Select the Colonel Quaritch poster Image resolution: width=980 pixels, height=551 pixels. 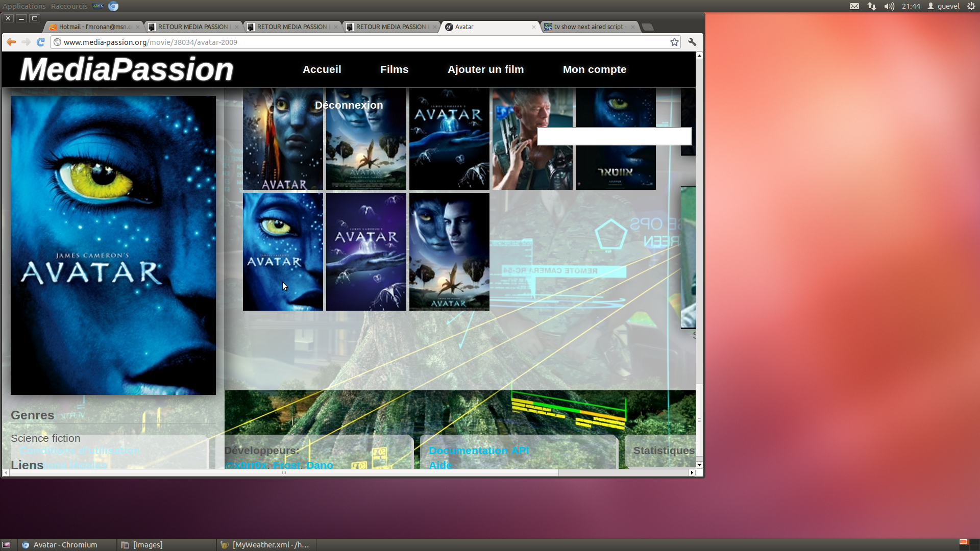532,139
